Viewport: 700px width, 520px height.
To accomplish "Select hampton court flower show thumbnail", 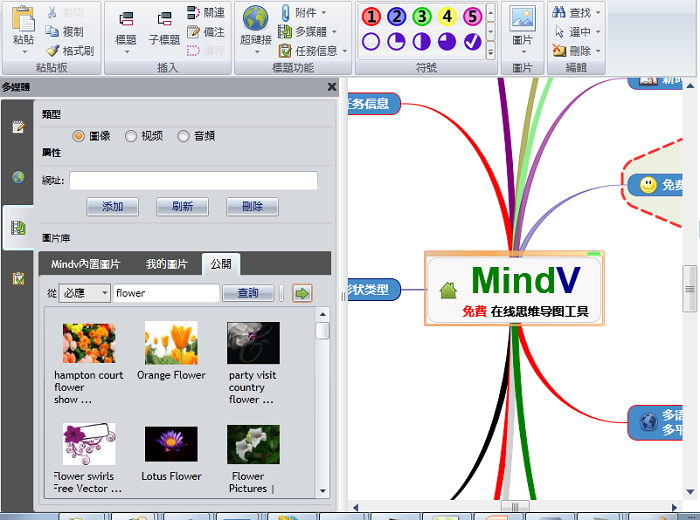I will [x=89, y=343].
